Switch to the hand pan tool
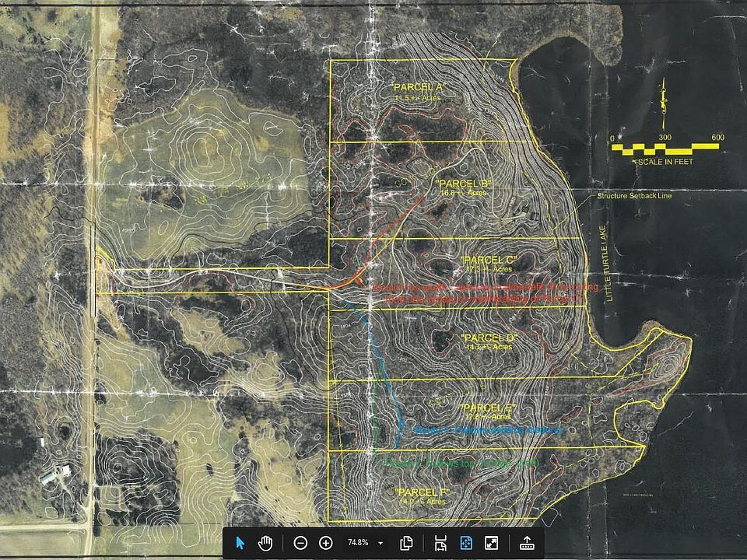 coord(265,543)
